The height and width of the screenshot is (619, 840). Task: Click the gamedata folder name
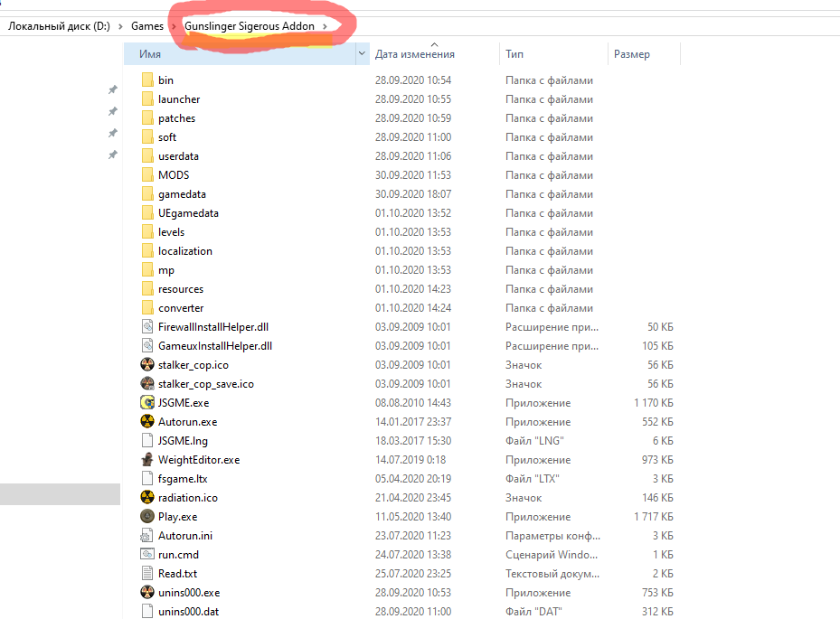pyautogui.click(x=182, y=194)
